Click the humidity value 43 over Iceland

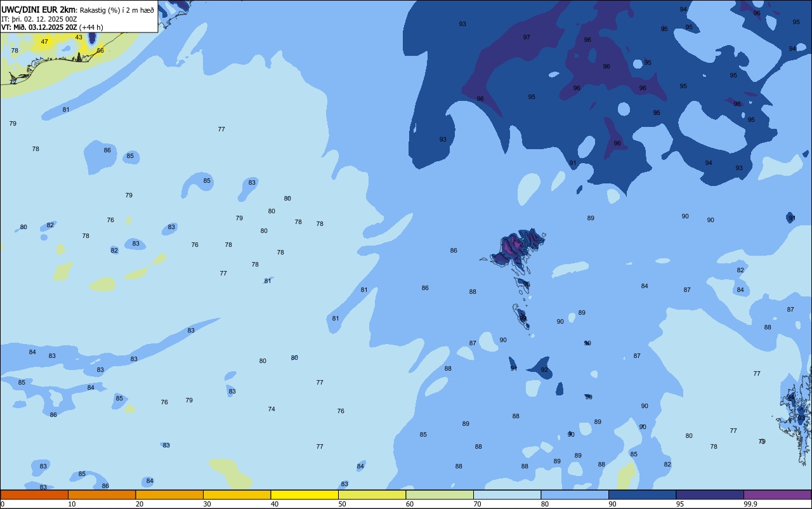(x=79, y=37)
